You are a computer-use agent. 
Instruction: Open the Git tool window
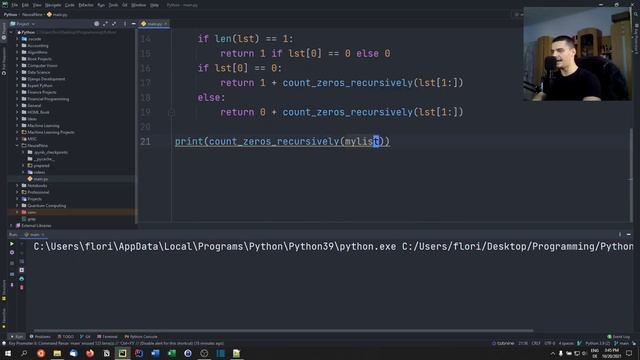(85, 337)
